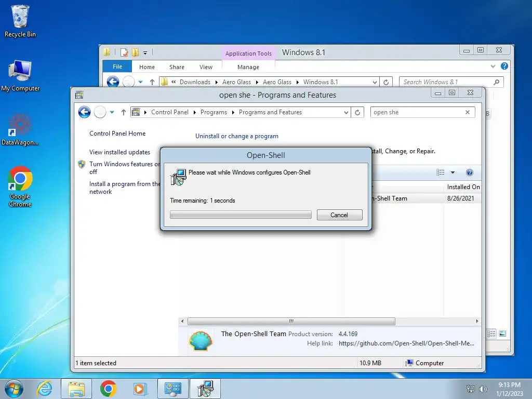Refresh the Programs and Features address bar
This screenshot has height=399, width=532.
click(x=357, y=112)
